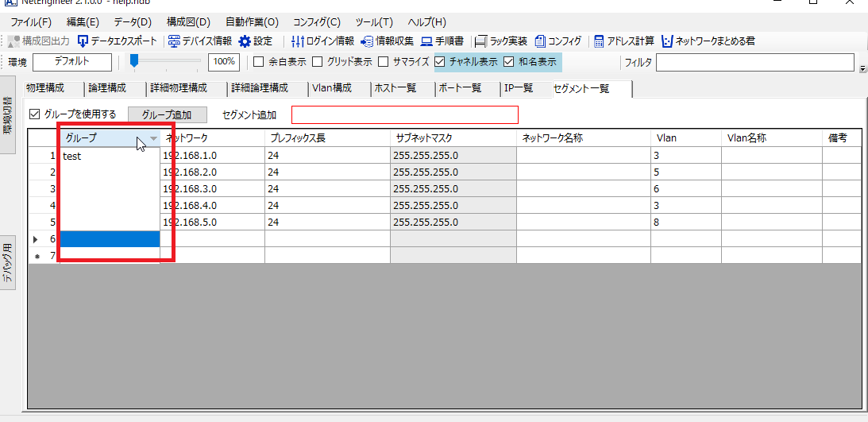Enable the 余白表示 checkbox
The image size is (868, 422).
pyautogui.click(x=258, y=62)
